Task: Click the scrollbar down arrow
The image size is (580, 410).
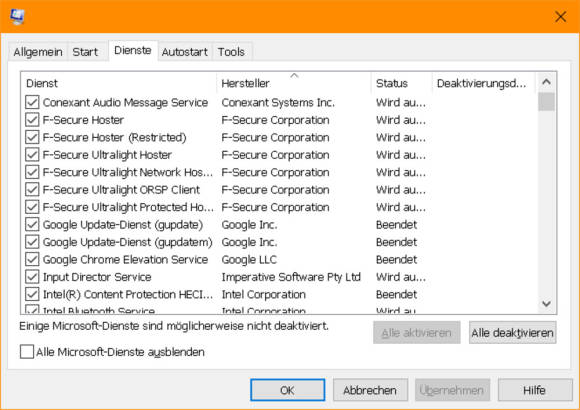Action: click(x=546, y=304)
